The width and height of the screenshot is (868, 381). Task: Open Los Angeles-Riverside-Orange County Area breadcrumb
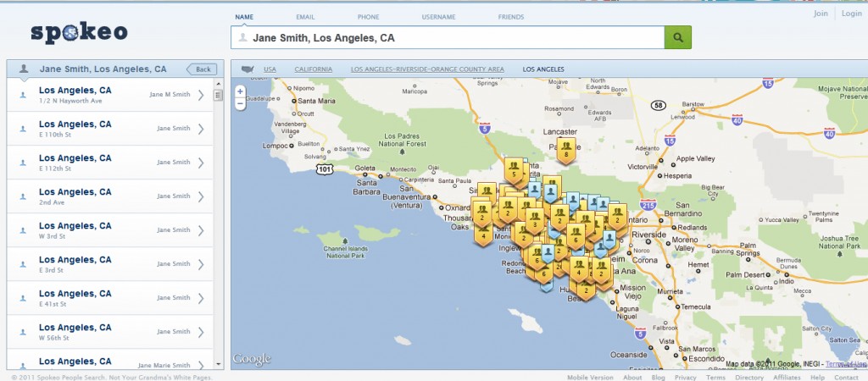point(427,69)
